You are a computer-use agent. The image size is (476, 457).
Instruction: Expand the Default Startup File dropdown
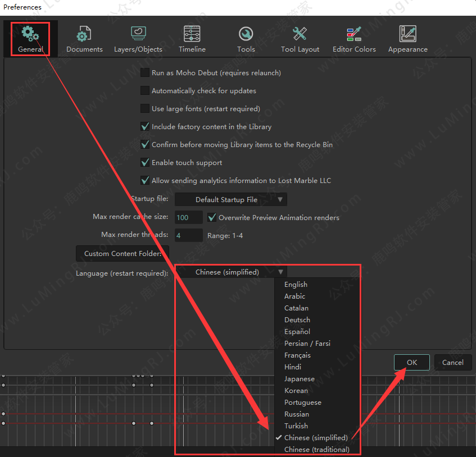tap(231, 199)
